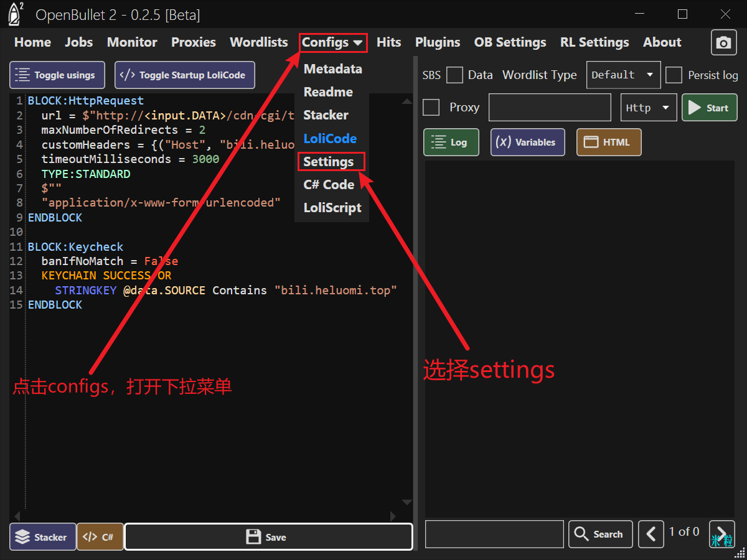Open the C# code view button
The width and height of the screenshot is (747, 560).
point(100,537)
